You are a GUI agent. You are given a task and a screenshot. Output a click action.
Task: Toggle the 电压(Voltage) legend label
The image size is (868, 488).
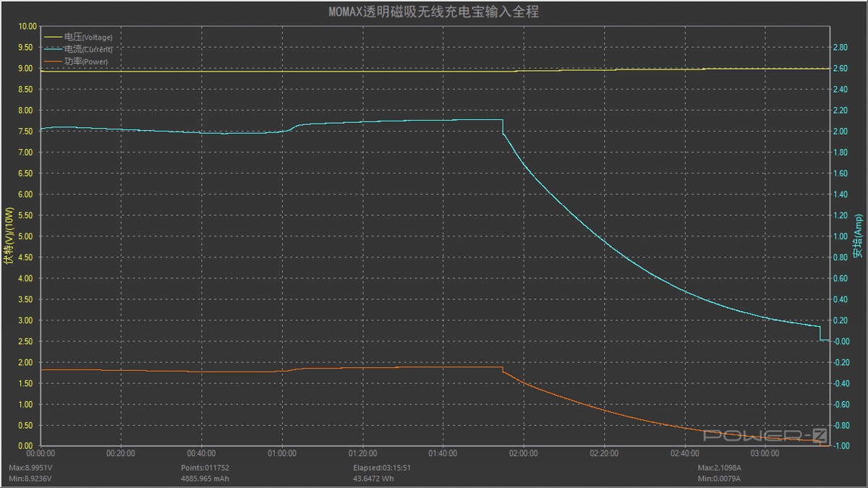point(88,37)
